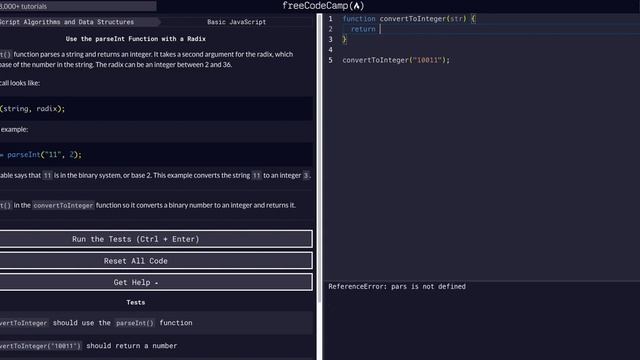Screen dimensions: 640x360
Task: Open the JavaScript Algorithms and Data Structures breadcrumb
Action: click(x=67, y=22)
